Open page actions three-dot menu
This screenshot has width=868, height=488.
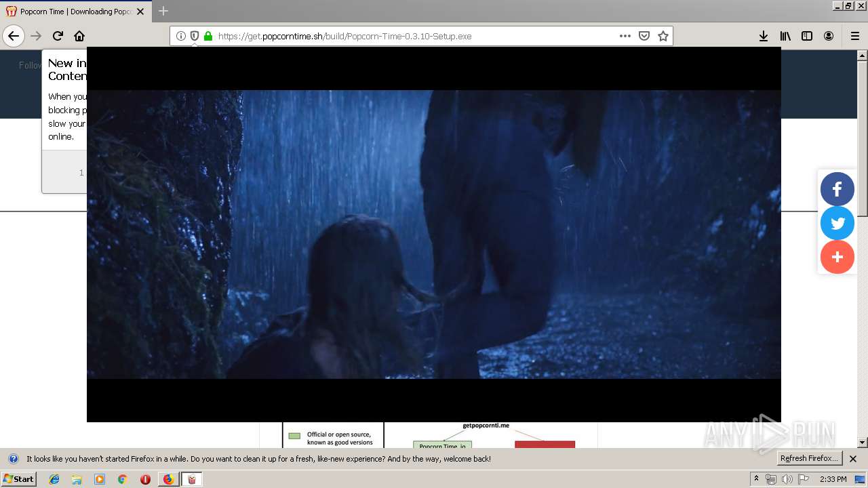coord(625,36)
